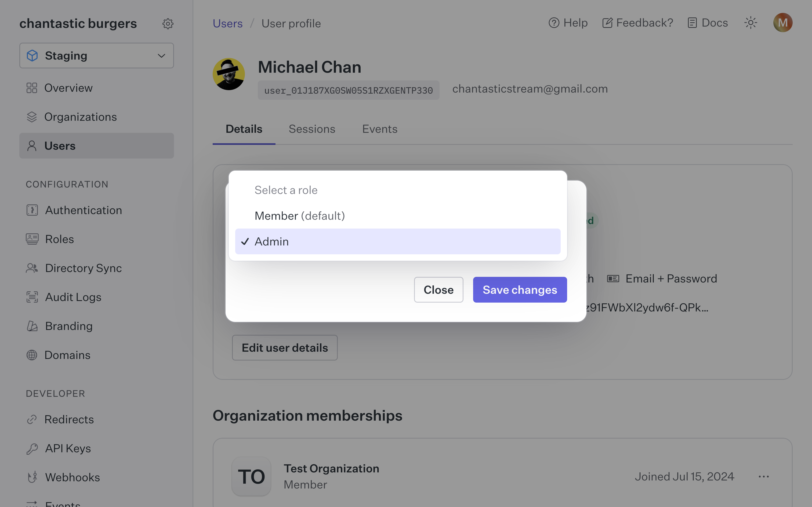Click the Authentication icon in sidebar
Screen dimensions: 812x507
32,210
